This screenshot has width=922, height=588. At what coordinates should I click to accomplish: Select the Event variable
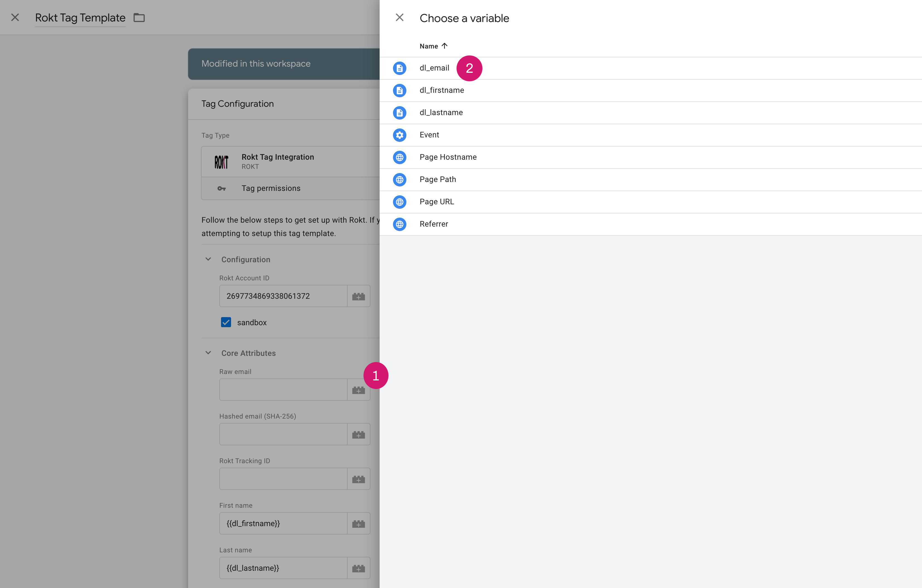coord(651,135)
